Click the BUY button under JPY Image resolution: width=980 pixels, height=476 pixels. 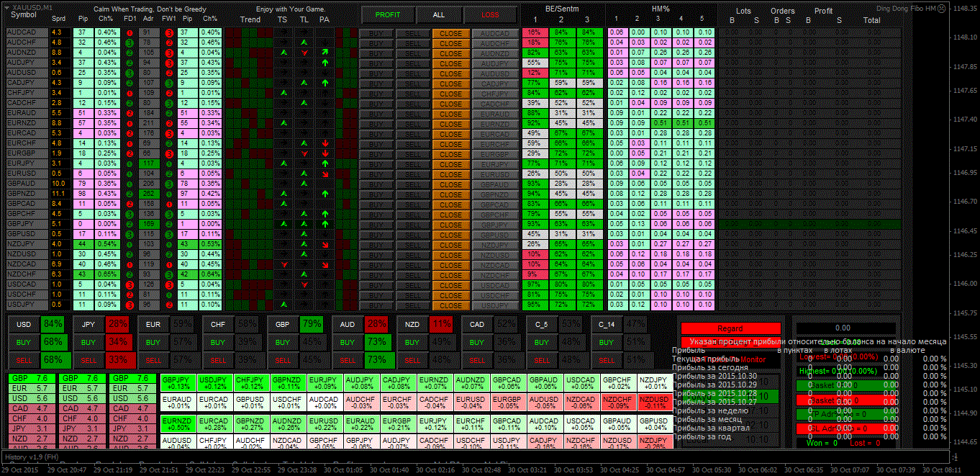pyautogui.click(x=88, y=342)
